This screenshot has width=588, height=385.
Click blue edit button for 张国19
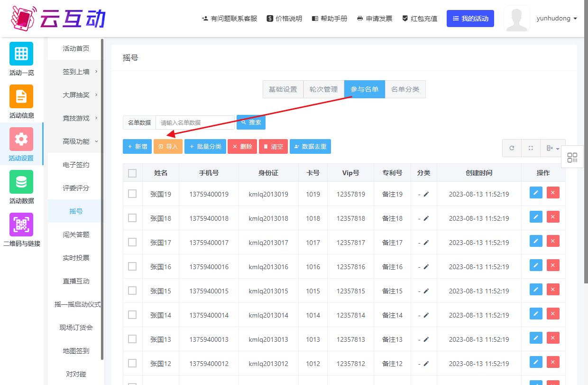[x=536, y=192]
